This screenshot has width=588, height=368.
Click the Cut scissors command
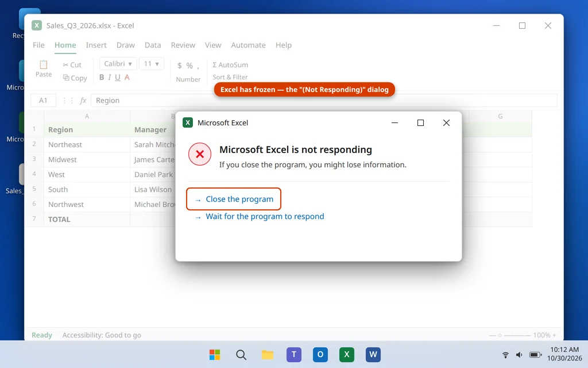point(72,65)
